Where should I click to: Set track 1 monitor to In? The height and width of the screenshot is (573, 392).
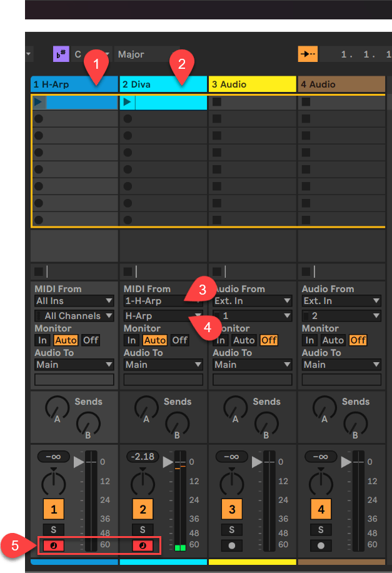click(x=43, y=340)
